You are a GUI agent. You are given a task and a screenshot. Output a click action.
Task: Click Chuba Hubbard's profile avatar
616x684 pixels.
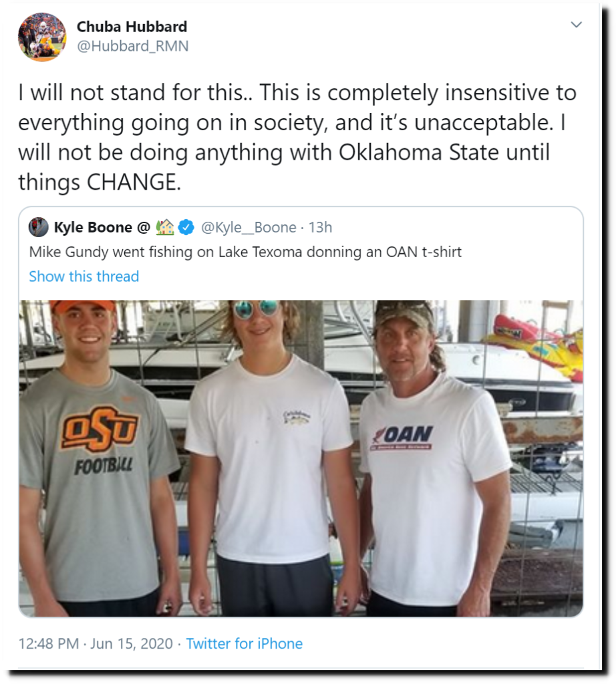(x=41, y=37)
